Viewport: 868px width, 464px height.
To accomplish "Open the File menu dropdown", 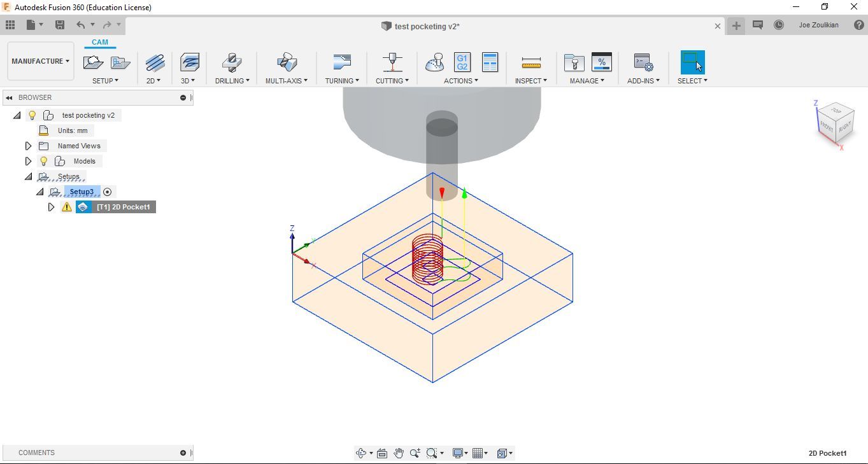I will (x=34, y=25).
